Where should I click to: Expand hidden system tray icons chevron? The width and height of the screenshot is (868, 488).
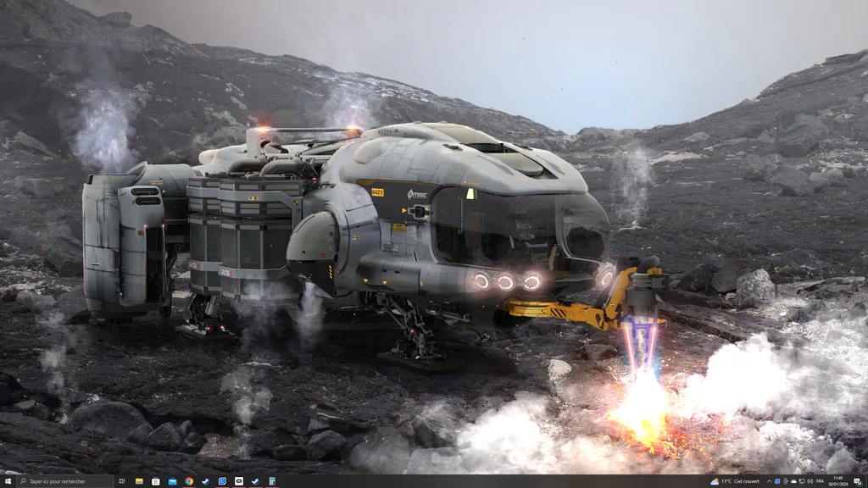[769, 481]
